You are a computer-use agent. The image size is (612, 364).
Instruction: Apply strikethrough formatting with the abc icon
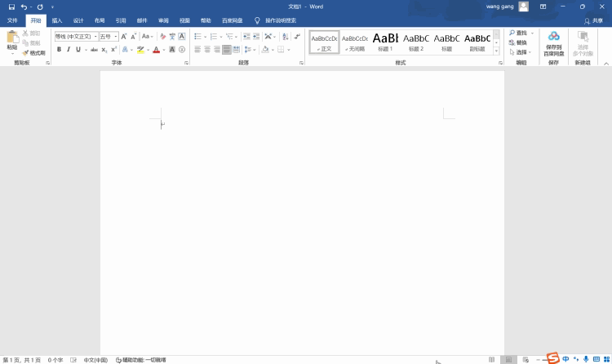93,50
